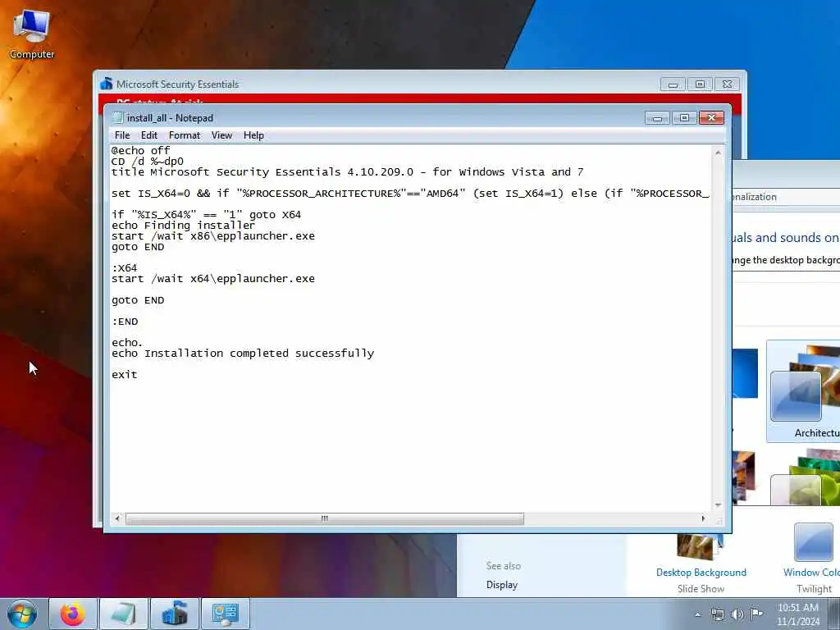Click Notepad vertical scrollbar up arrow
The width and height of the screenshot is (840, 630).
718,153
